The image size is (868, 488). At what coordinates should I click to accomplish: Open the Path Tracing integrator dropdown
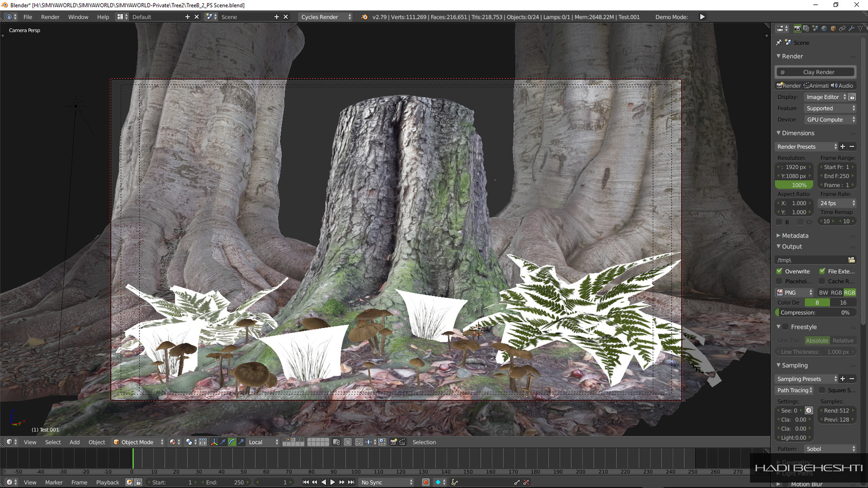pyautogui.click(x=795, y=390)
